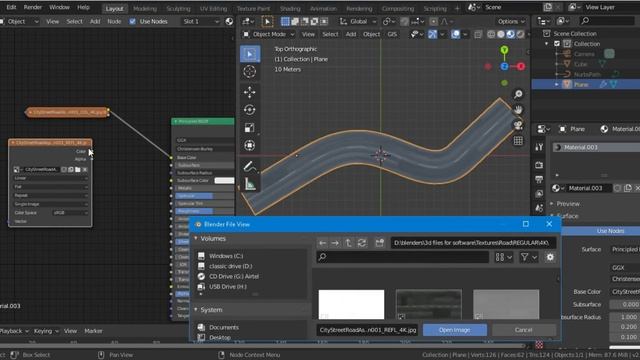Viewport: 640px width, 360px height.
Task: Click the pan view hand icon
Action: (x=518, y=110)
